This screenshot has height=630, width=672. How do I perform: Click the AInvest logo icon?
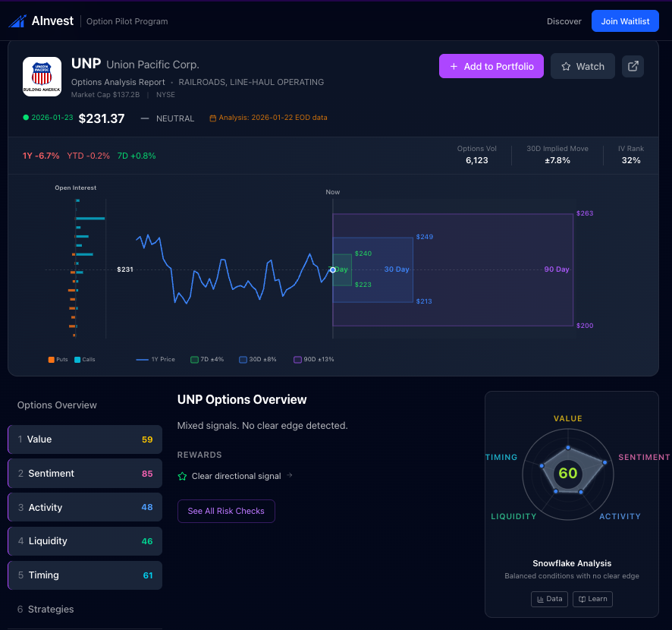coord(18,20)
